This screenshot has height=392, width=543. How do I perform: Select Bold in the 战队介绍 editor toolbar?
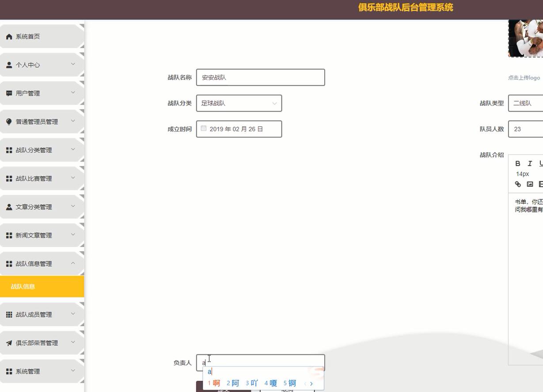(517, 163)
